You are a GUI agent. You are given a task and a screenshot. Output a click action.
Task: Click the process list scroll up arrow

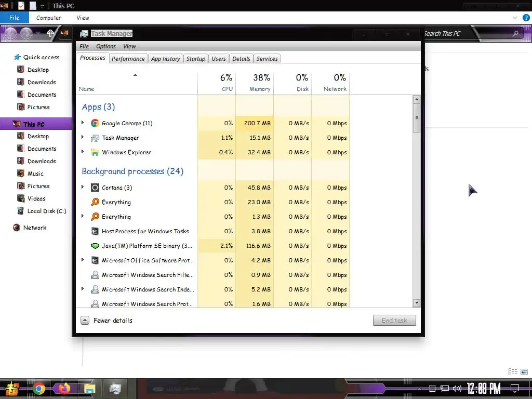[417, 99]
